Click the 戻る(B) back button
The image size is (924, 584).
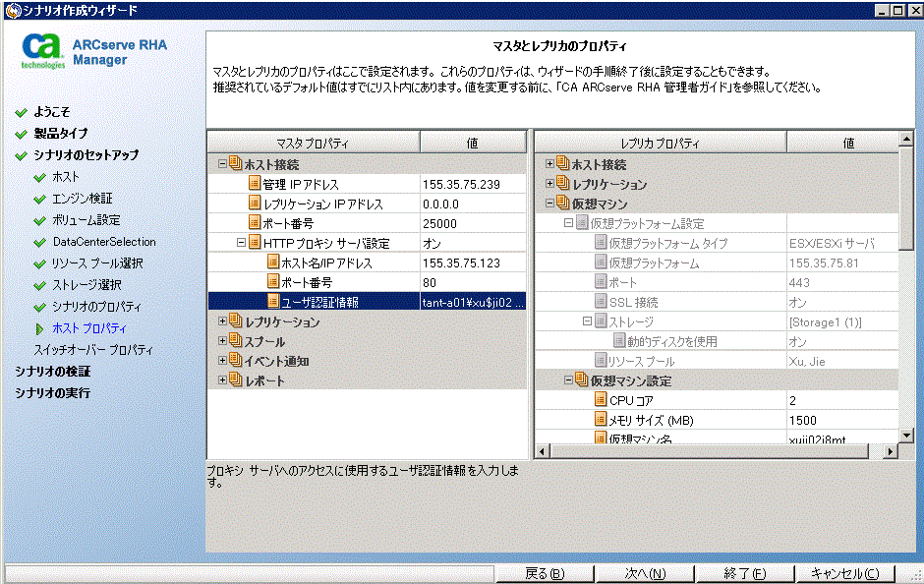click(x=545, y=573)
